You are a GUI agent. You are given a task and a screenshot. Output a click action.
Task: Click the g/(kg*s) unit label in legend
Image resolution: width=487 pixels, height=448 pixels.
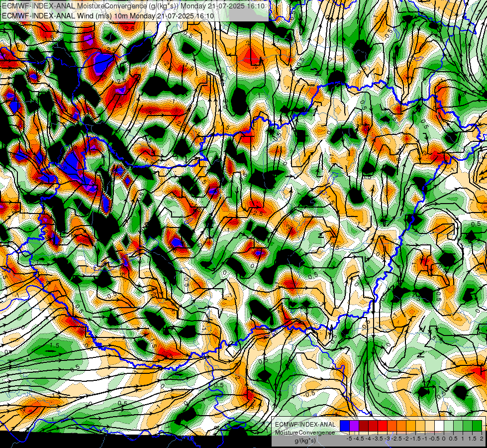(305, 441)
